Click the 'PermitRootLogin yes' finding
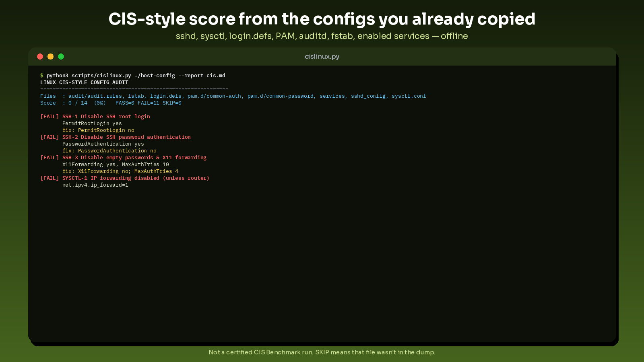Screen dimensions: 644x362 coord(92,123)
